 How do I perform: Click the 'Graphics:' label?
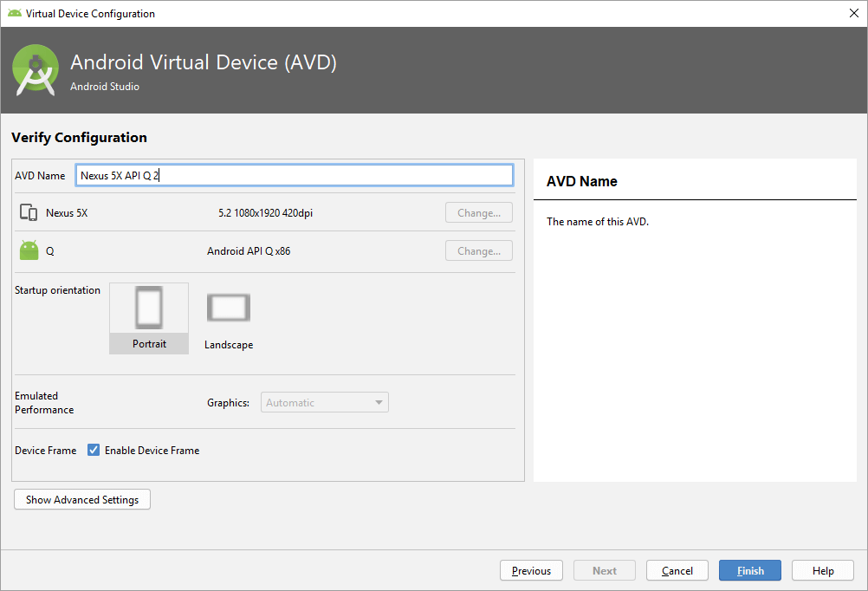tap(228, 403)
